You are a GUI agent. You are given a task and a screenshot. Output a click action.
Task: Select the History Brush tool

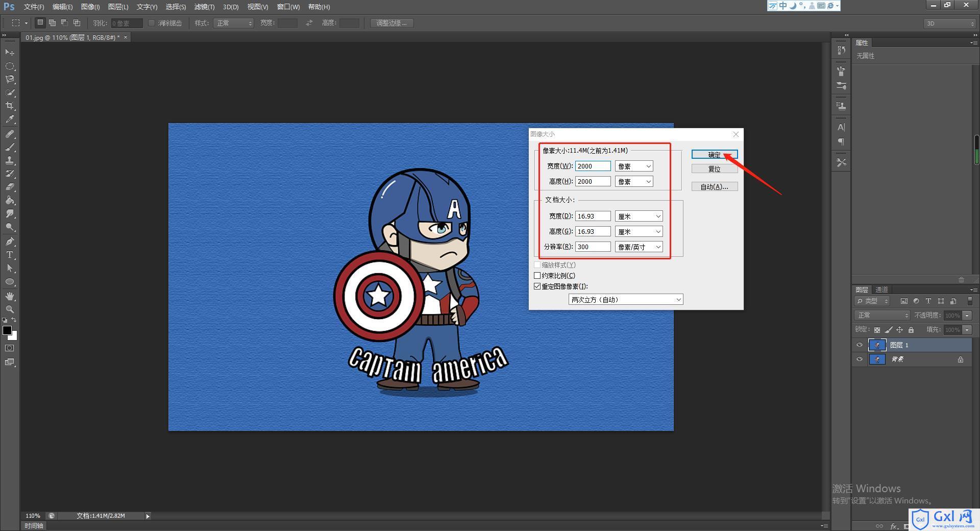click(x=10, y=174)
